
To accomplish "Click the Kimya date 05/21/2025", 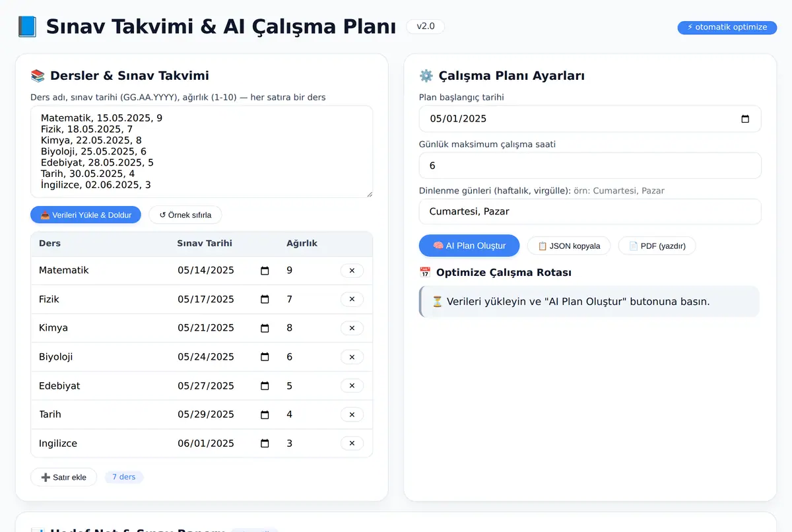I will 206,328.
